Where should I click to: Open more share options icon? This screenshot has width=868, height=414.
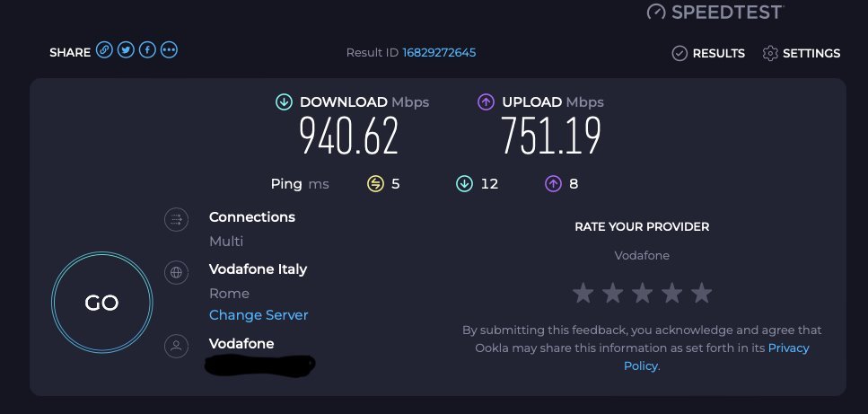click(x=169, y=51)
